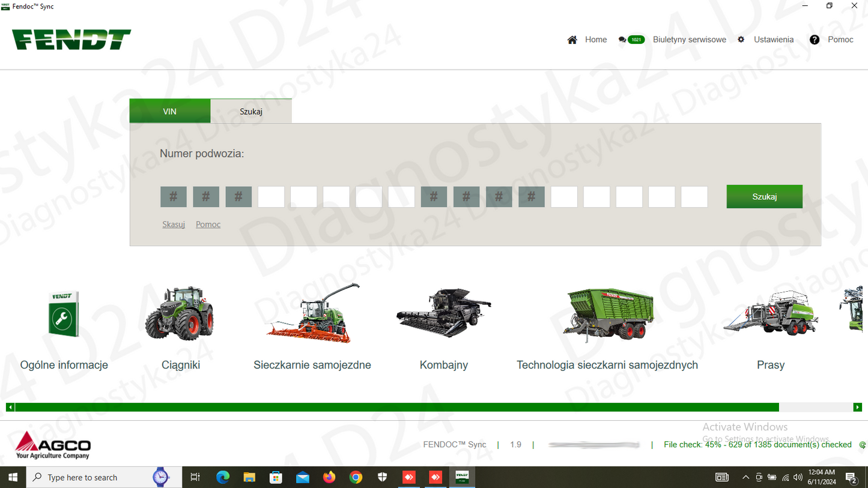Click the Skasuj link to clear entries
The image size is (868, 488).
pyautogui.click(x=173, y=224)
